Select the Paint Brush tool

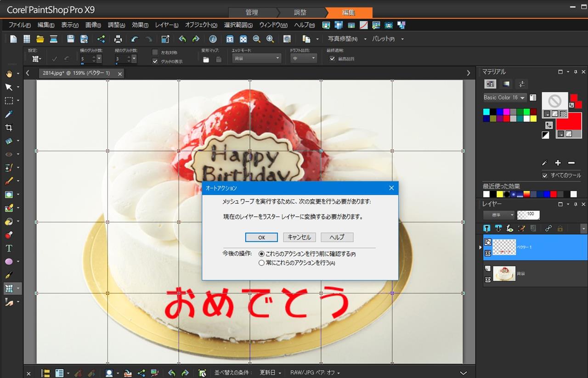[x=9, y=181]
